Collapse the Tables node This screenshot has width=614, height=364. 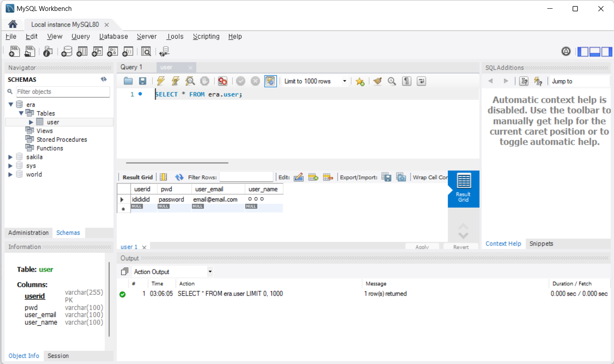click(x=21, y=113)
